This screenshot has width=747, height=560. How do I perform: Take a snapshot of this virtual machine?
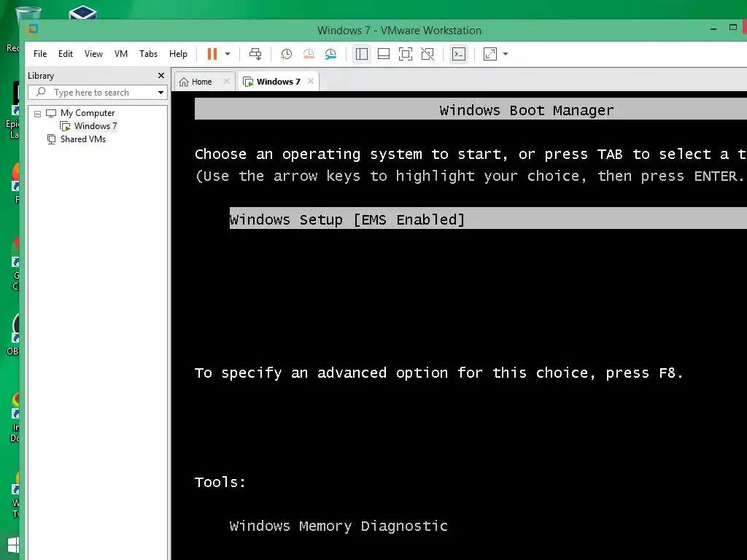click(x=286, y=54)
